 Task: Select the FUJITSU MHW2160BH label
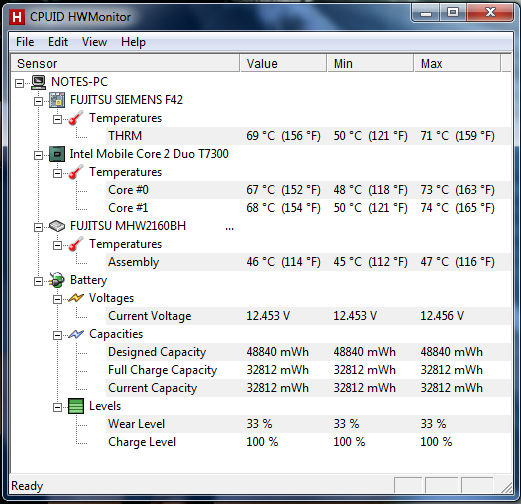point(128,226)
